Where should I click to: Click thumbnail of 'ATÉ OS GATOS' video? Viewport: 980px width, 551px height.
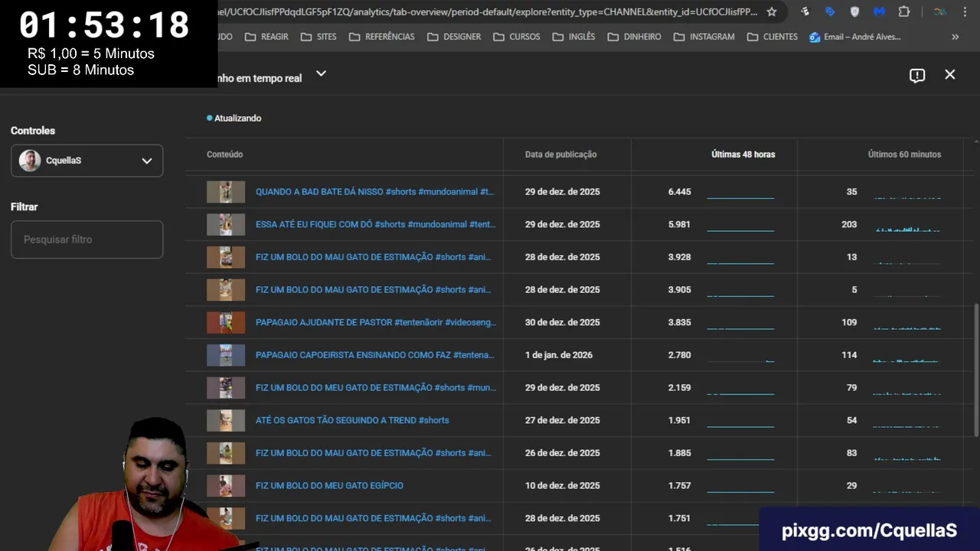(x=226, y=420)
